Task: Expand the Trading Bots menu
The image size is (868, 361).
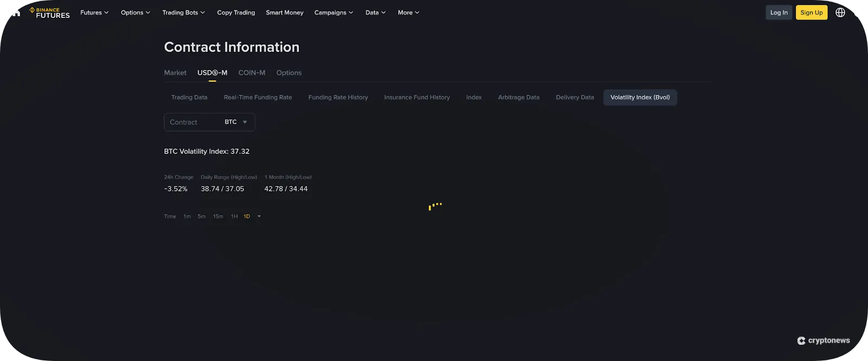Action: (x=183, y=12)
